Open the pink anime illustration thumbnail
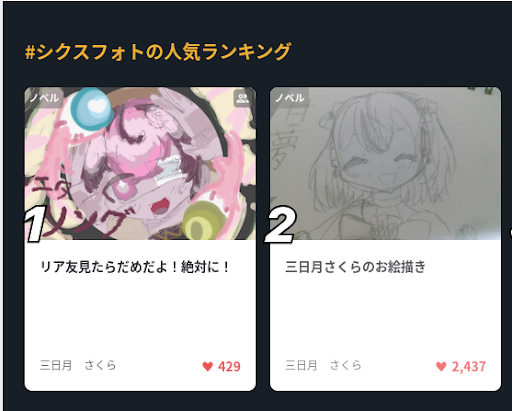Image resolution: width=512 pixels, height=411 pixels. pos(140,163)
